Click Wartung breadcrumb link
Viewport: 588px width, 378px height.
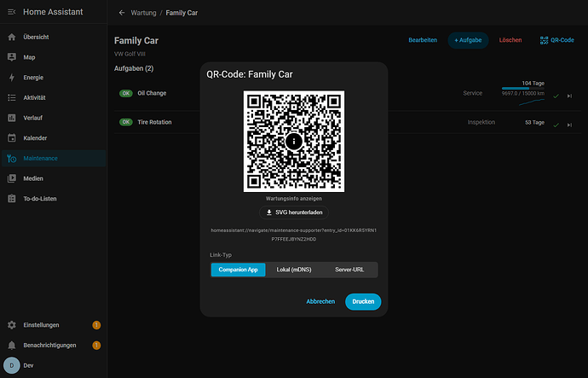[x=143, y=13]
